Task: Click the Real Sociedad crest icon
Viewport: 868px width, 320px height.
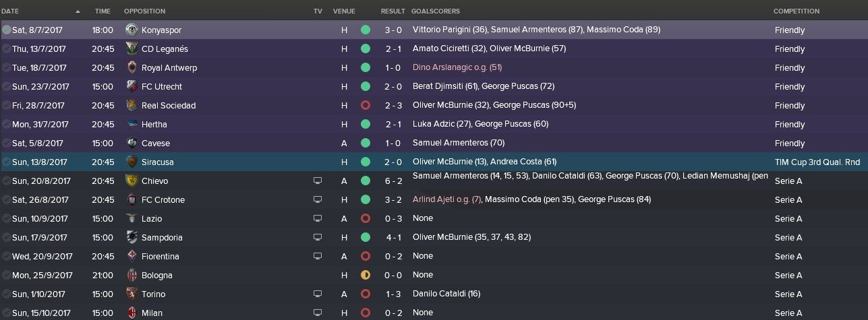Action: pyautogui.click(x=132, y=106)
